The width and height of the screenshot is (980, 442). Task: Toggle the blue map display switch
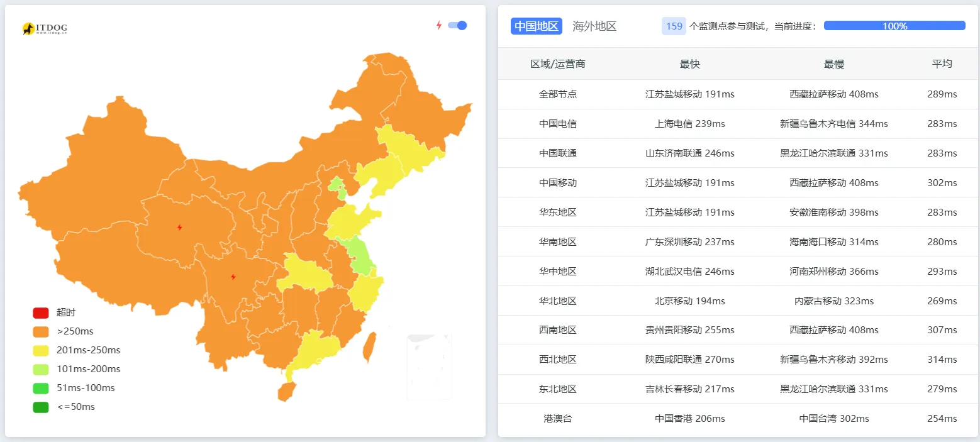pos(456,25)
